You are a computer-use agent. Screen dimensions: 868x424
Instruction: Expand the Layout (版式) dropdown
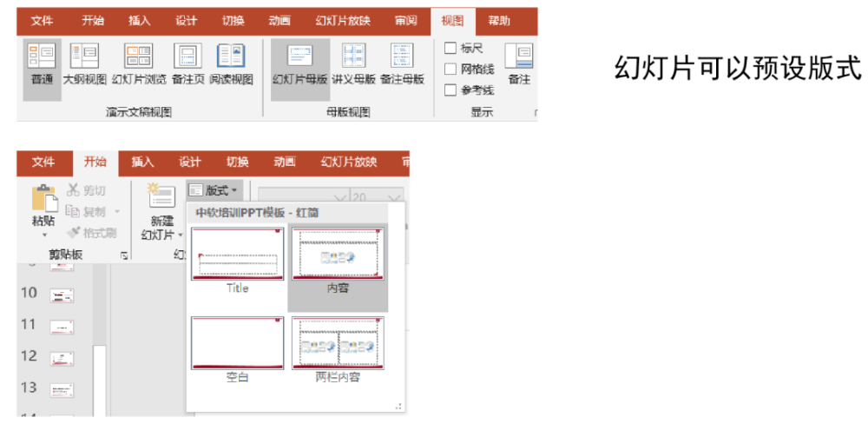pyautogui.click(x=214, y=190)
